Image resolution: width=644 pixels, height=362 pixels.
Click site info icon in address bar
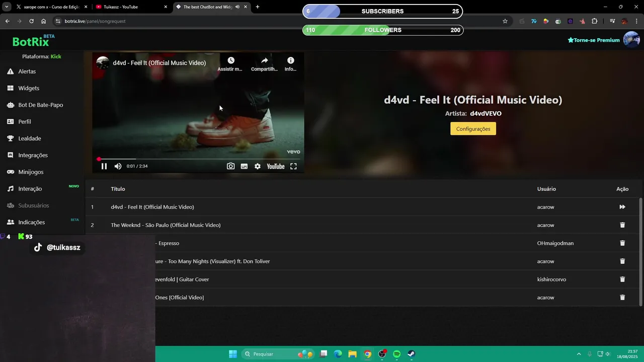(58, 21)
